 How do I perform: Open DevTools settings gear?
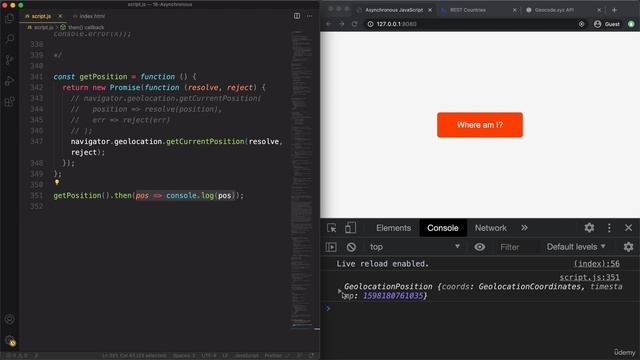click(x=589, y=228)
